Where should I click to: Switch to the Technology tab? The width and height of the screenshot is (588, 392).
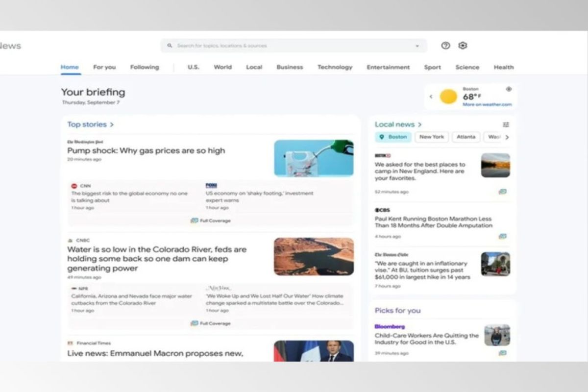(x=335, y=67)
